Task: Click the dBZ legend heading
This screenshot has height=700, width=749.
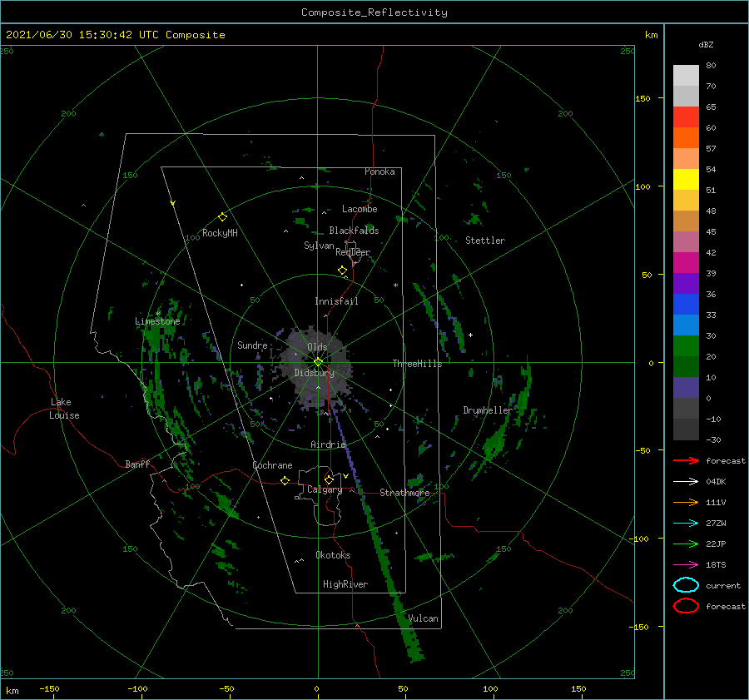Action: (x=706, y=44)
